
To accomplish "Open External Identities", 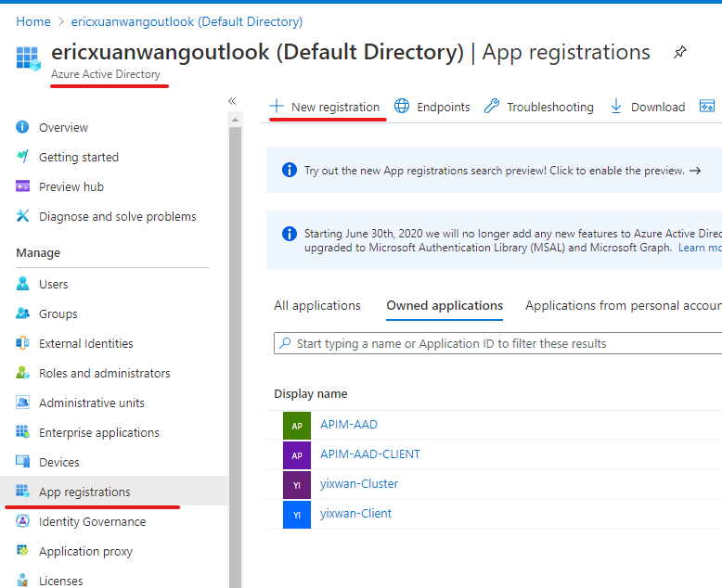I will (86, 344).
